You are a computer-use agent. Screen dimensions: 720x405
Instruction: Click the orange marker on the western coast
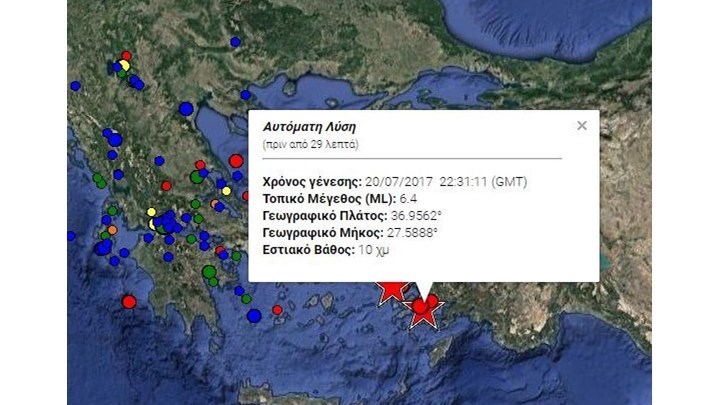[x=112, y=229]
